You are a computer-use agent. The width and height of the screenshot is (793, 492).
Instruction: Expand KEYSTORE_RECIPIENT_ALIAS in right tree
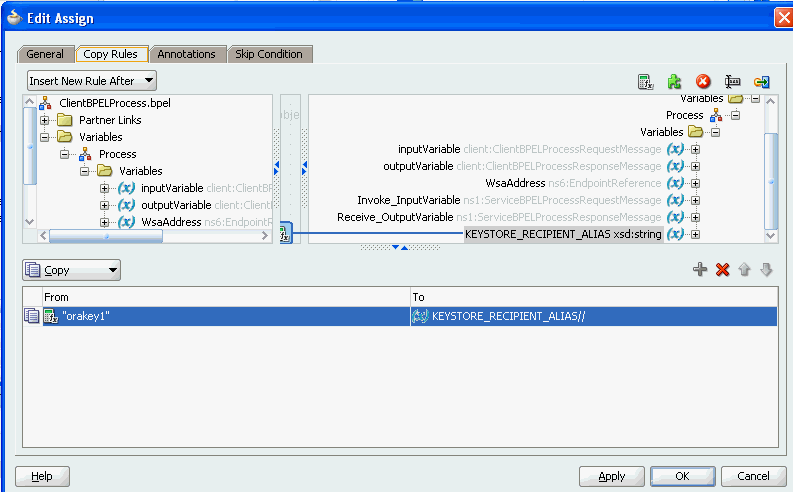click(x=695, y=235)
